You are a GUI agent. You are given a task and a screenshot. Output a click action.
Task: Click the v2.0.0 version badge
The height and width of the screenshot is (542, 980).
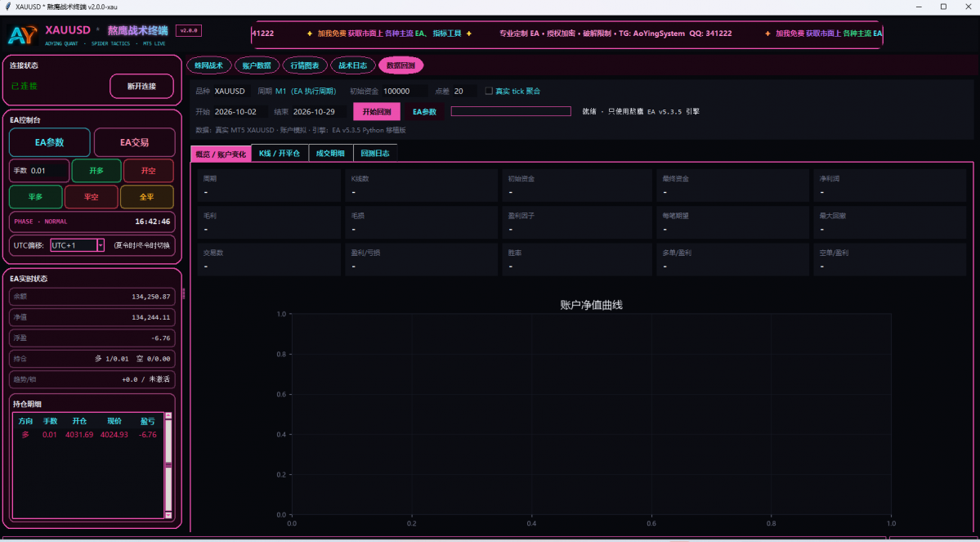[189, 30]
